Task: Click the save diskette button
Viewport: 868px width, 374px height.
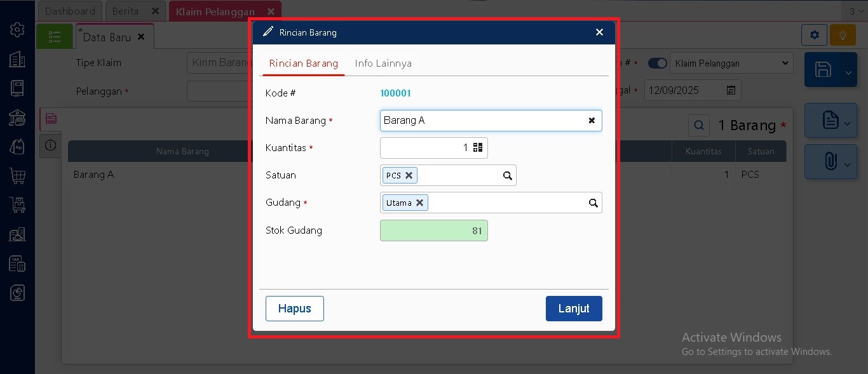Action: [823, 70]
